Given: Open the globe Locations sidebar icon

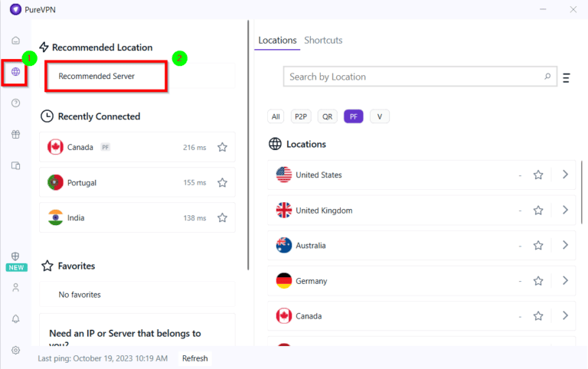Looking at the screenshot, I should (15, 71).
